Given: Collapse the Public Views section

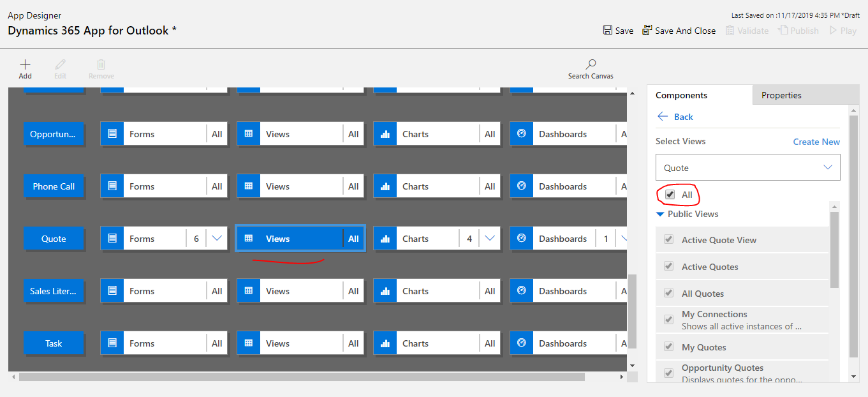Looking at the screenshot, I should point(661,214).
